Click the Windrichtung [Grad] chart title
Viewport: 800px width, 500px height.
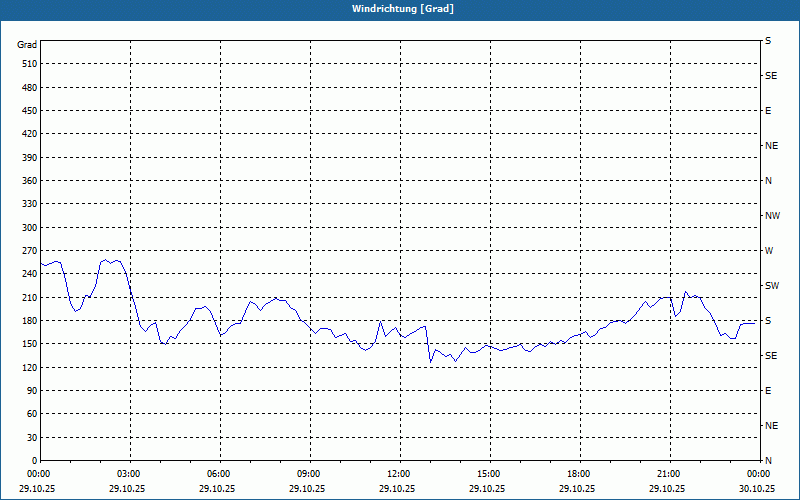[402, 9]
